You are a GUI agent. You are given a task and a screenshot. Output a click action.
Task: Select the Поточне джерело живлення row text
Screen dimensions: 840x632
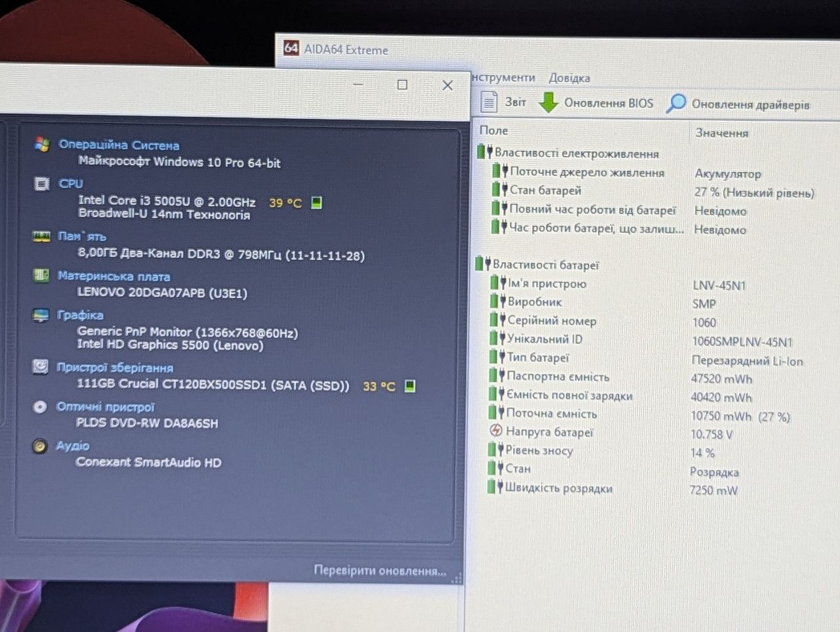587,172
